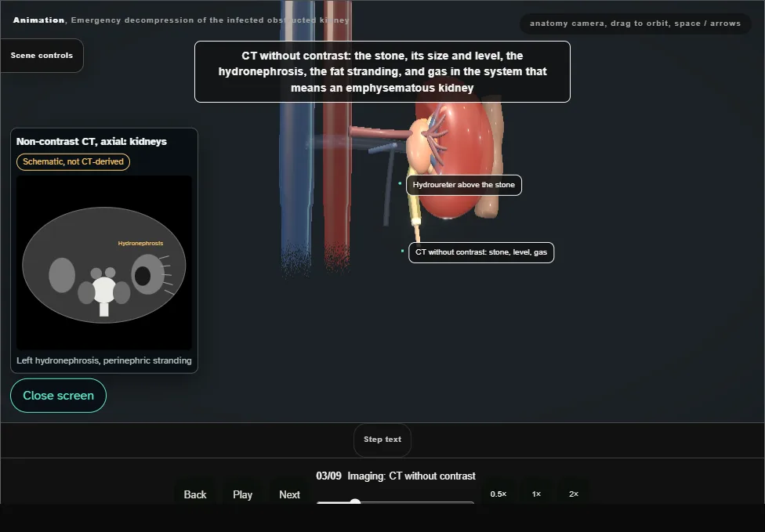Select the 'CT without contrast: stone, level, gas' label
Viewport: 765px width, 532px height.
(481, 252)
